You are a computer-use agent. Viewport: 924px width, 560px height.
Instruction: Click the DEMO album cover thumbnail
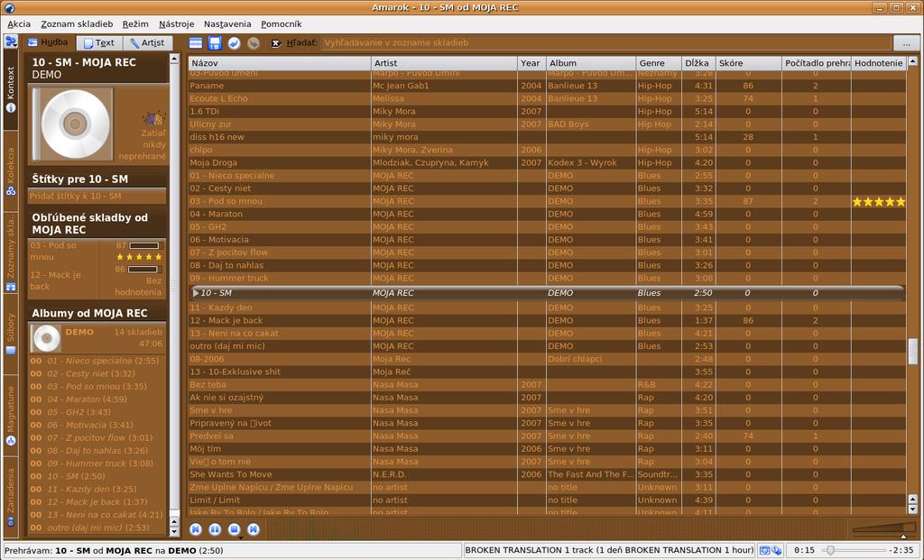[x=46, y=338]
